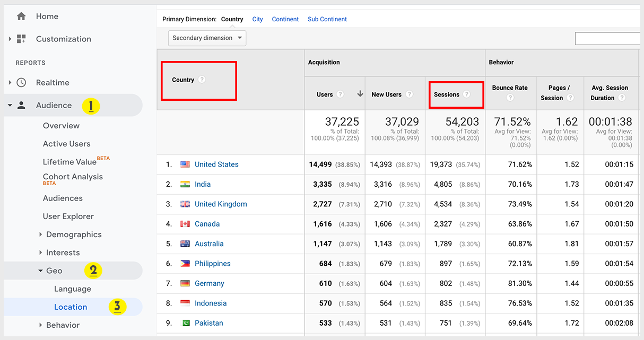644x340 pixels.
Task: Click the Realtime clock icon
Action: point(21,83)
